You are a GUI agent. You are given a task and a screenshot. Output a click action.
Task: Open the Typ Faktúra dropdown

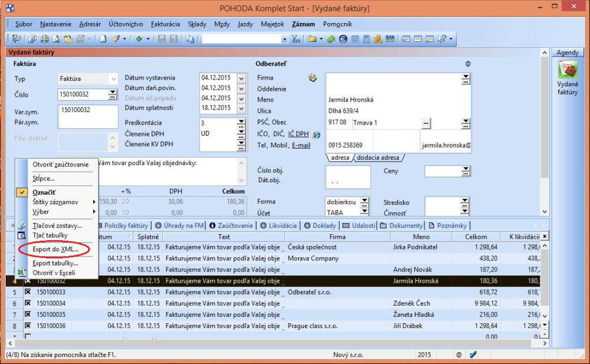pyautogui.click(x=113, y=78)
